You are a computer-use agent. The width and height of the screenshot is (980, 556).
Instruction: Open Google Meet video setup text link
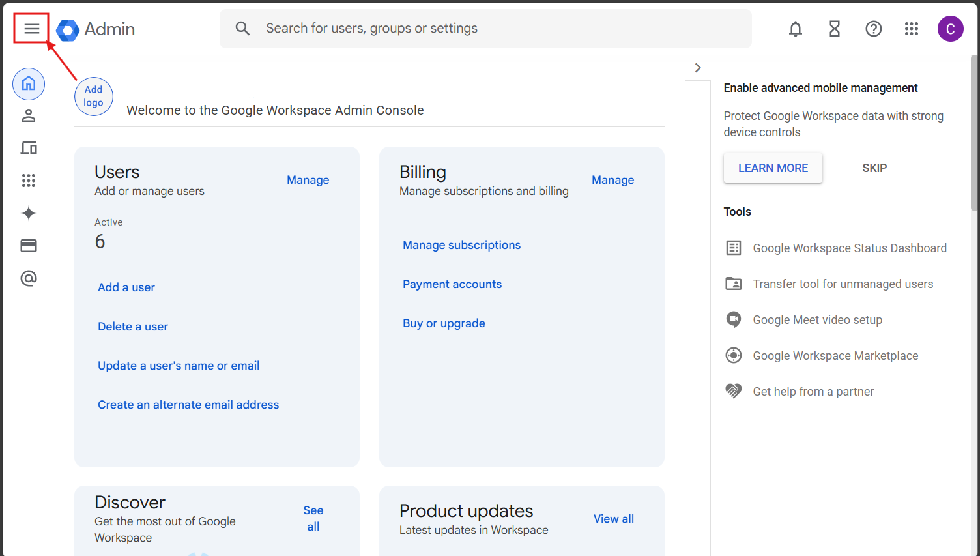coord(818,320)
